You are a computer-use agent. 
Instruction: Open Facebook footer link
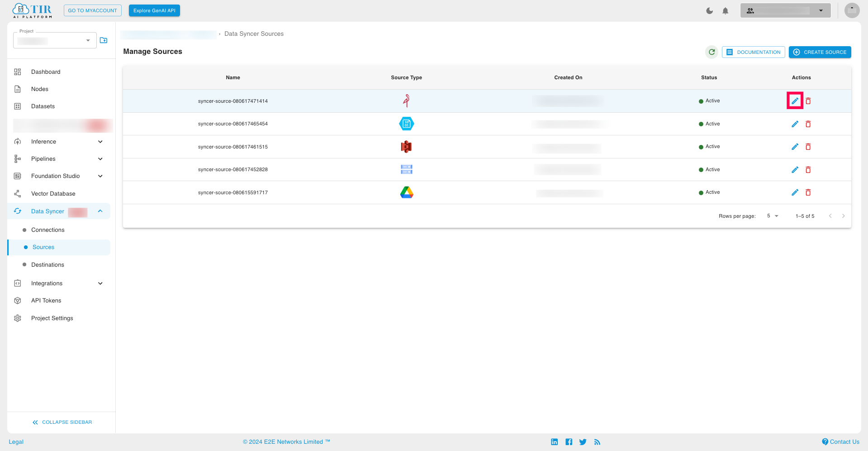point(569,442)
